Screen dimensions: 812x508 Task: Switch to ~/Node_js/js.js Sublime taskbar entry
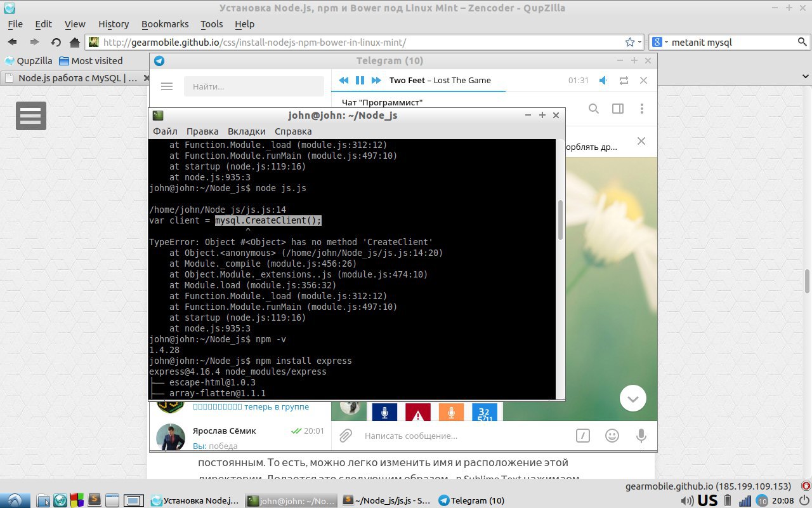click(386, 500)
